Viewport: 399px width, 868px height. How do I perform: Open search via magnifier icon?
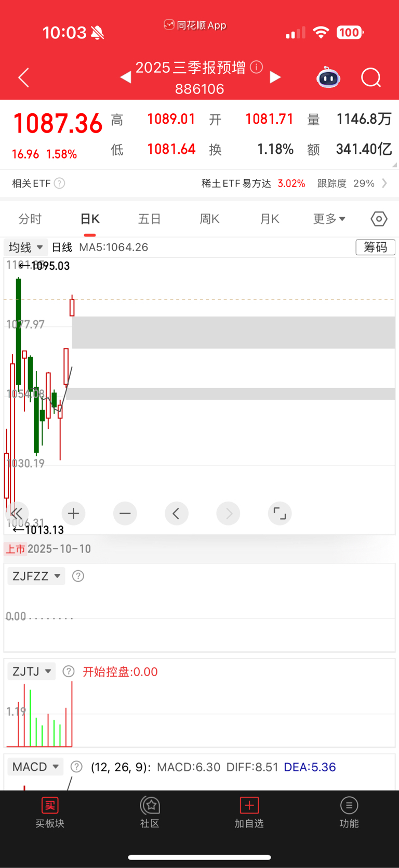point(371,78)
